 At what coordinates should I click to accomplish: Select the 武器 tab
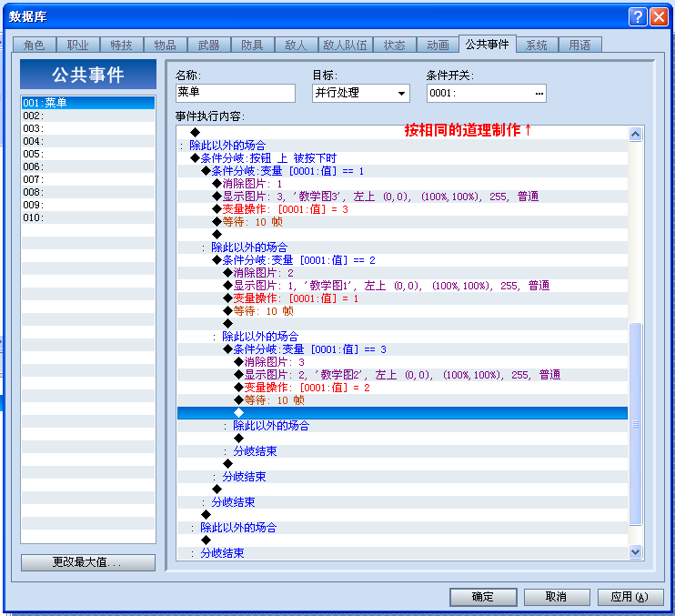pos(209,45)
